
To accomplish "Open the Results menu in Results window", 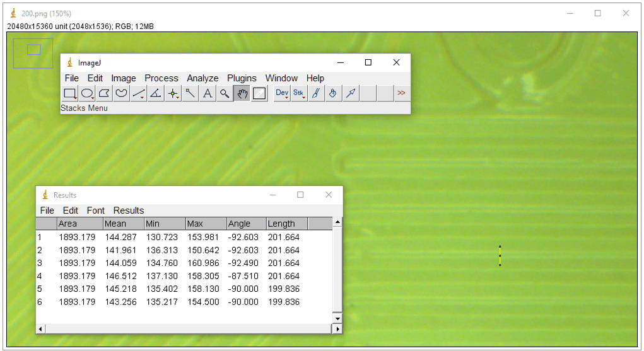I will coord(128,210).
